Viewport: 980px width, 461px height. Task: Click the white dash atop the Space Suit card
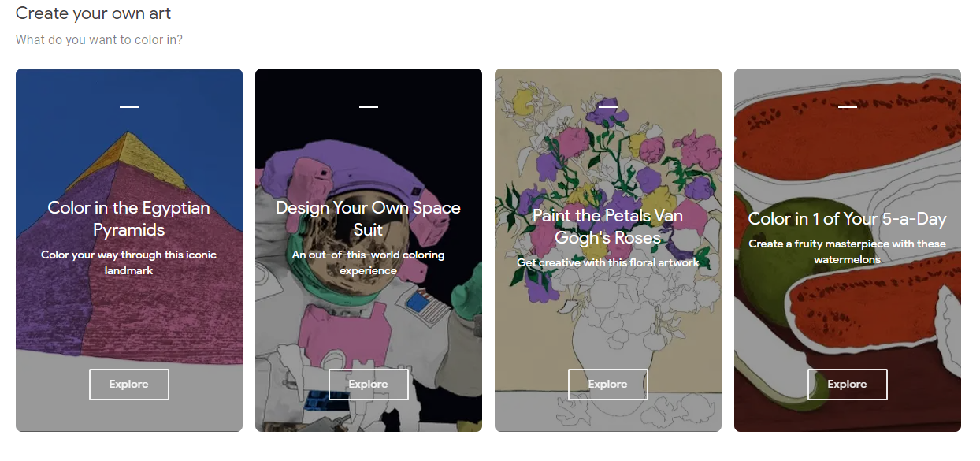point(369,107)
